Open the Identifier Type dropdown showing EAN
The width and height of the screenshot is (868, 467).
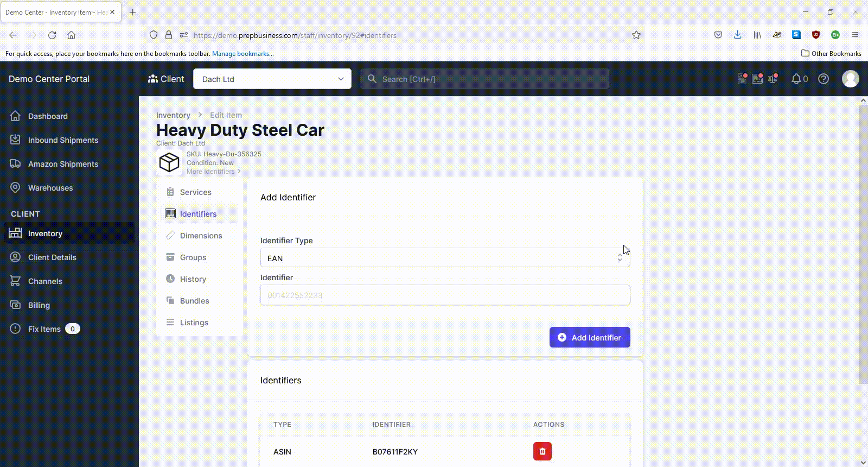(445, 258)
